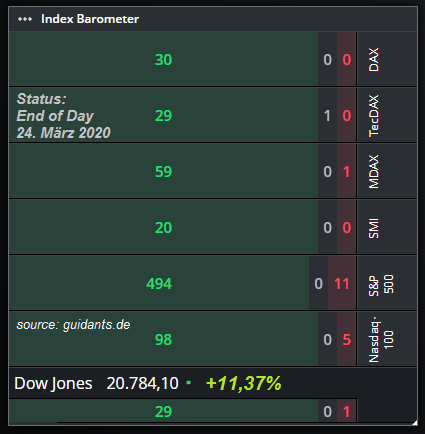425x434 pixels.
Task: Click the green SMI bar showing 20
Action: (x=163, y=227)
